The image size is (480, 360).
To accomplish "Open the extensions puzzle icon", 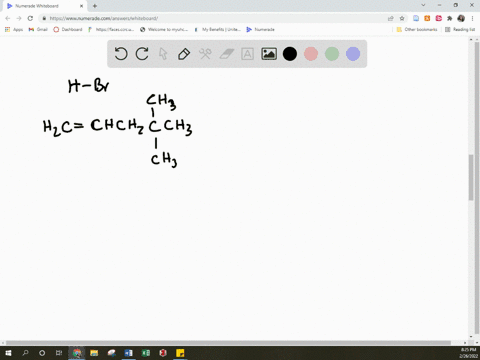I will click(450, 18).
